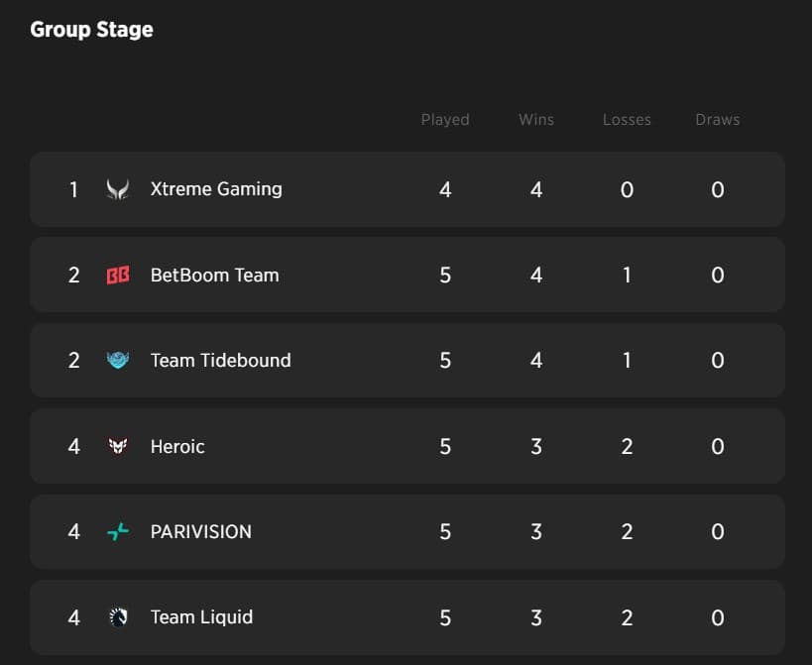
Task: Open the PARIVISION team name
Action: 200,531
